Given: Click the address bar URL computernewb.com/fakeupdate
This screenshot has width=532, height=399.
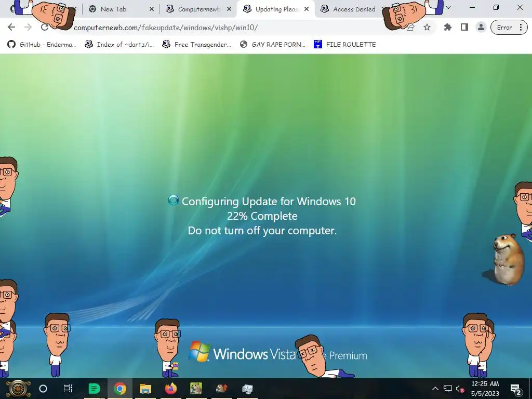Looking at the screenshot, I should [166, 28].
